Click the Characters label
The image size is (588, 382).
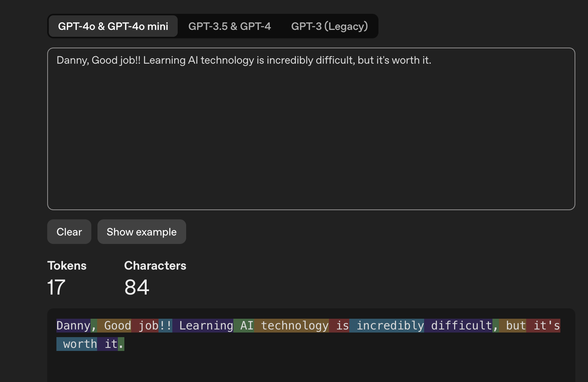coord(155,265)
